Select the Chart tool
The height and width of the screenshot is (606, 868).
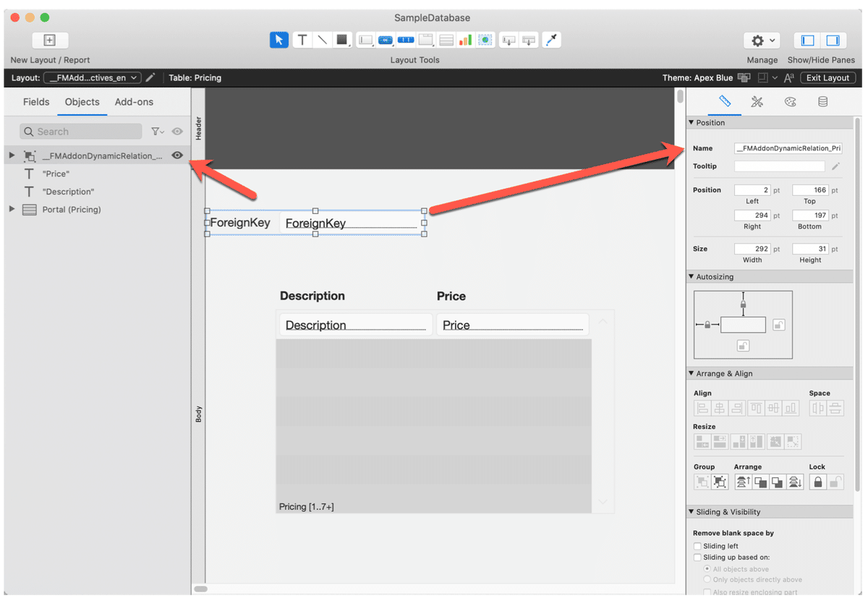465,40
